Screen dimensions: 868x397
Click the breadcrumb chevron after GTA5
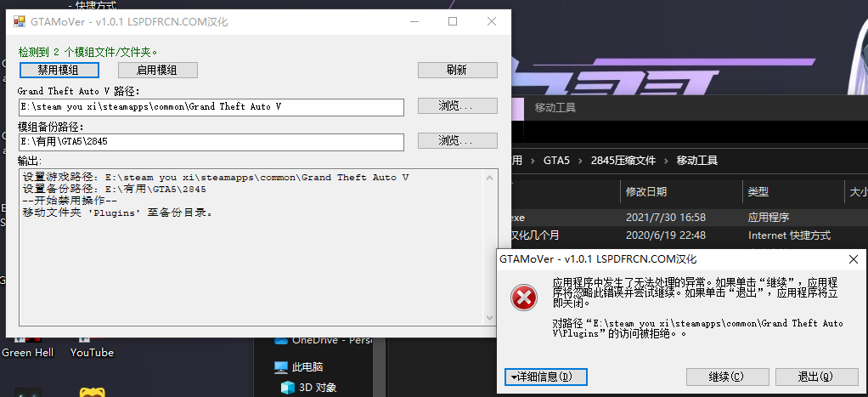pos(580,161)
